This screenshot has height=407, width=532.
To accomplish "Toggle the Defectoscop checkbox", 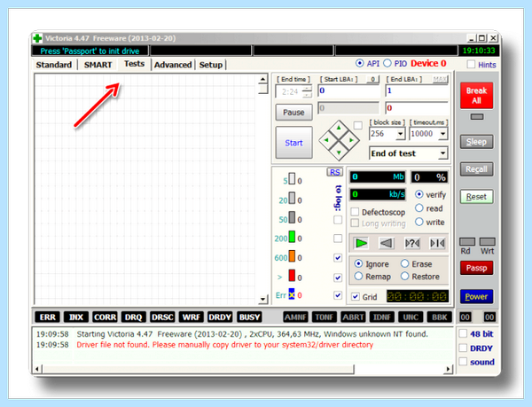I will tap(355, 212).
